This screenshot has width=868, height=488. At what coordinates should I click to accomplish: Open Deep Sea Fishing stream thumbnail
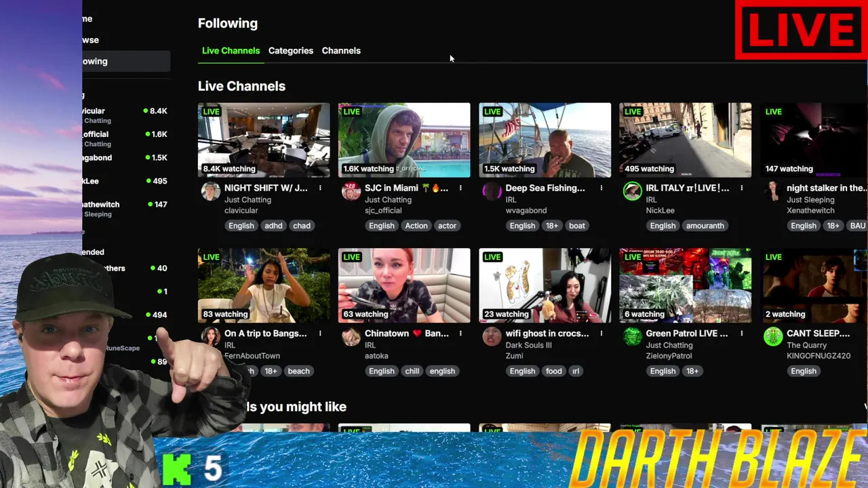pyautogui.click(x=545, y=140)
